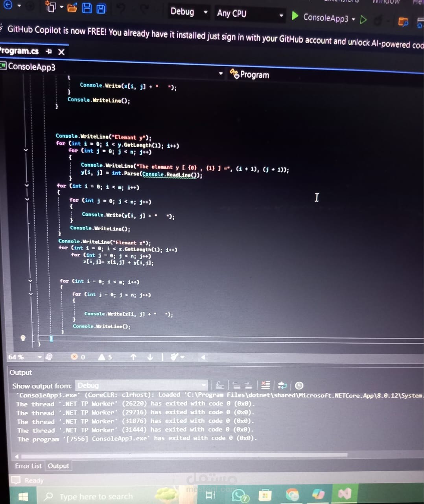The width and height of the screenshot is (424, 504).
Task: Click the go to previous message icon
Action: pyautogui.click(x=236, y=385)
